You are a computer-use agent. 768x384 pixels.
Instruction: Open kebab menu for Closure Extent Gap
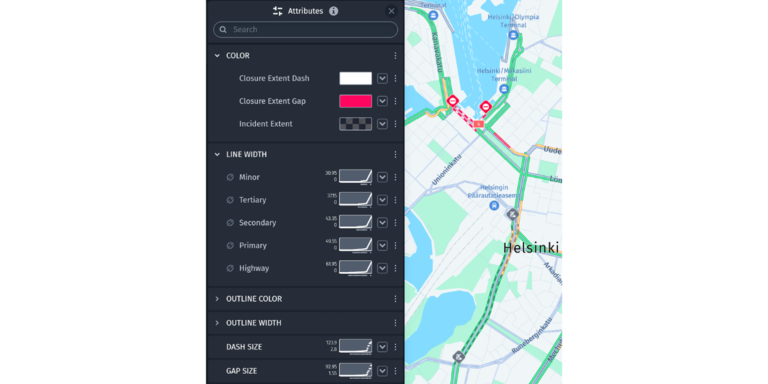click(395, 101)
